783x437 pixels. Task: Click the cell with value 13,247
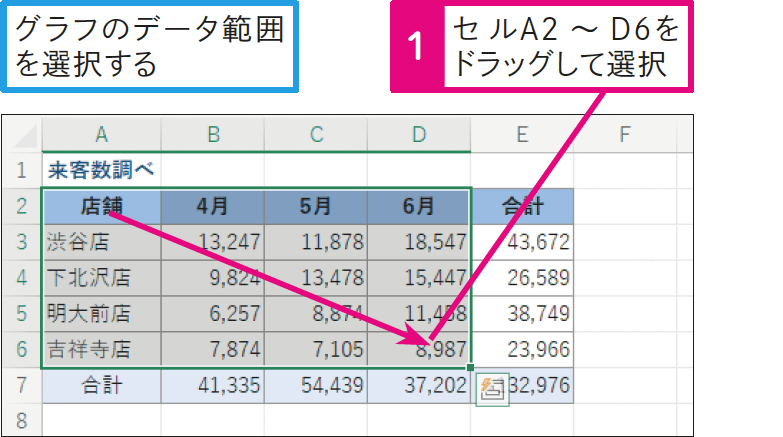(x=213, y=242)
